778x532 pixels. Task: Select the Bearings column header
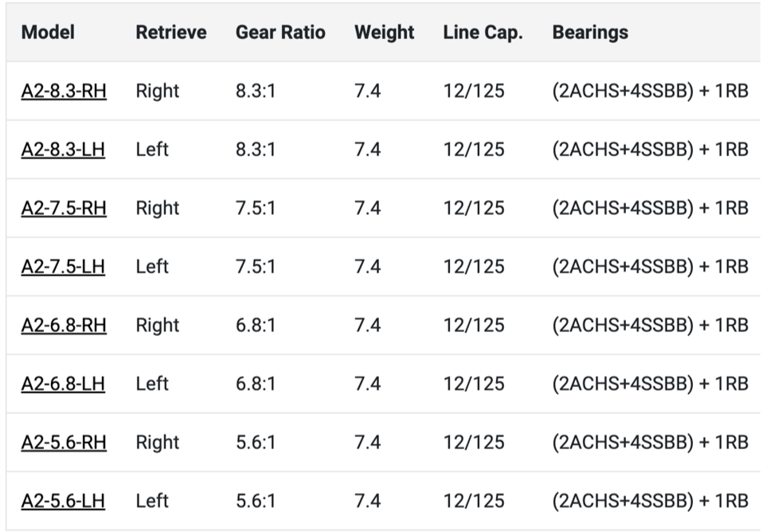(590, 33)
